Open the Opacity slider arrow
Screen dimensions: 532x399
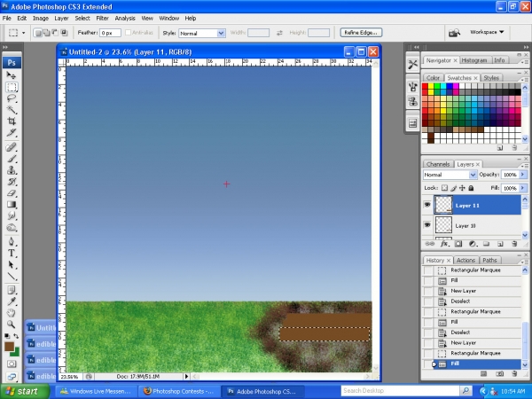point(522,175)
